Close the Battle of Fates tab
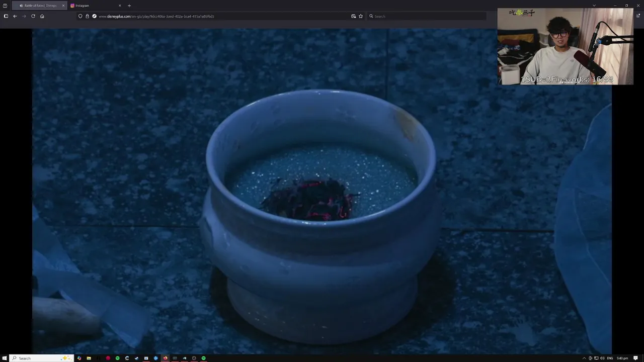This screenshot has width=644, height=362. 63,6
